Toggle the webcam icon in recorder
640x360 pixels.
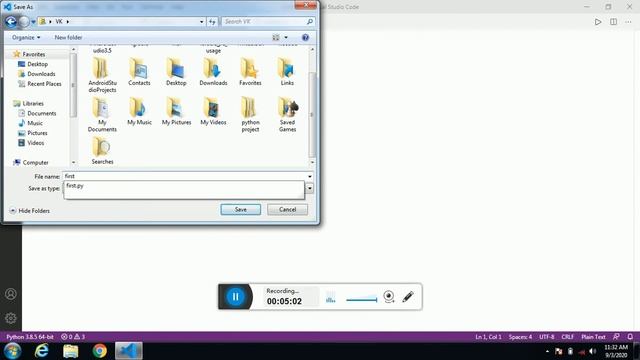389,296
